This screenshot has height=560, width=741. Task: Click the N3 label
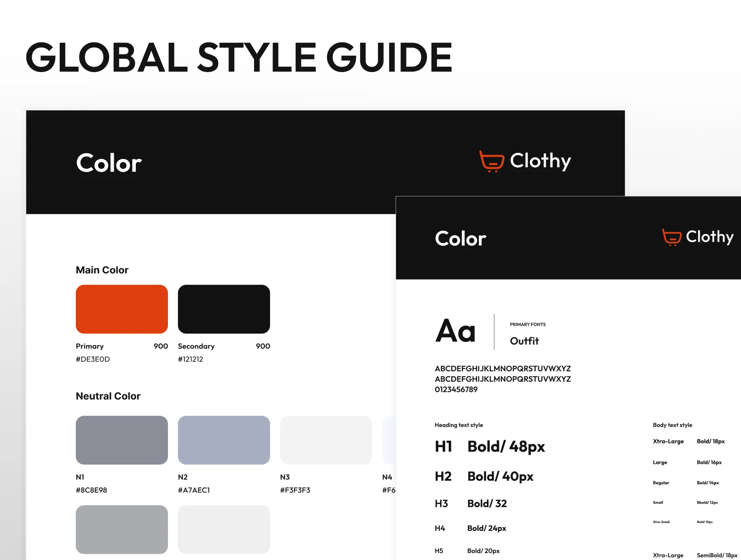point(285,477)
